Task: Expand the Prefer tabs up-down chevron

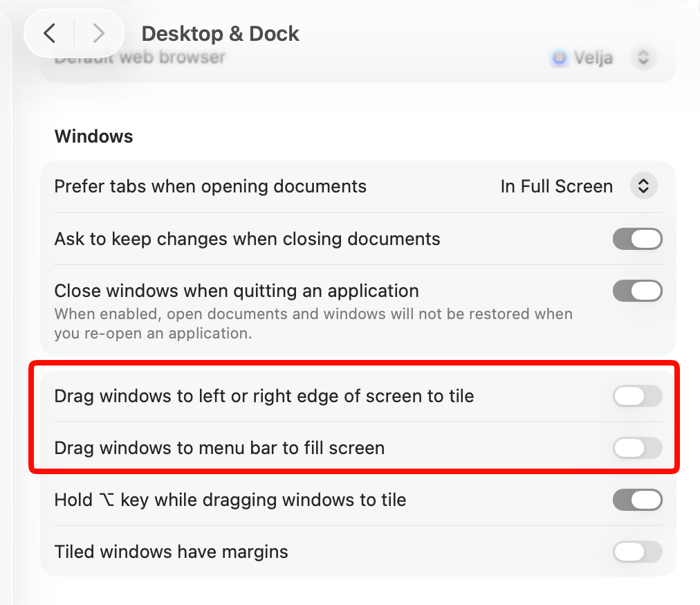Action: [x=643, y=186]
